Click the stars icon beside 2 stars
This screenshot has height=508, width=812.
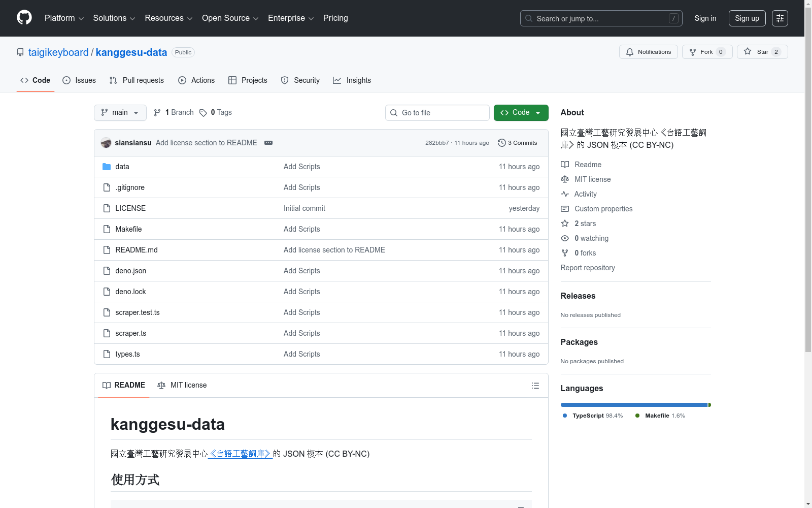[x=565, y=224]
